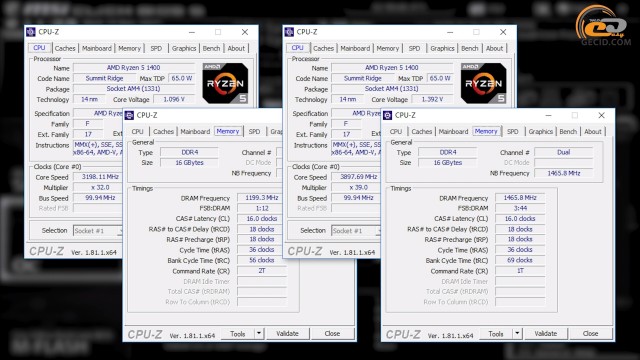Image resolution: width=640 pixels, height=360 pixels.
Task: Open Mainboard tab in 2T memory window
Action: (195, 131)
